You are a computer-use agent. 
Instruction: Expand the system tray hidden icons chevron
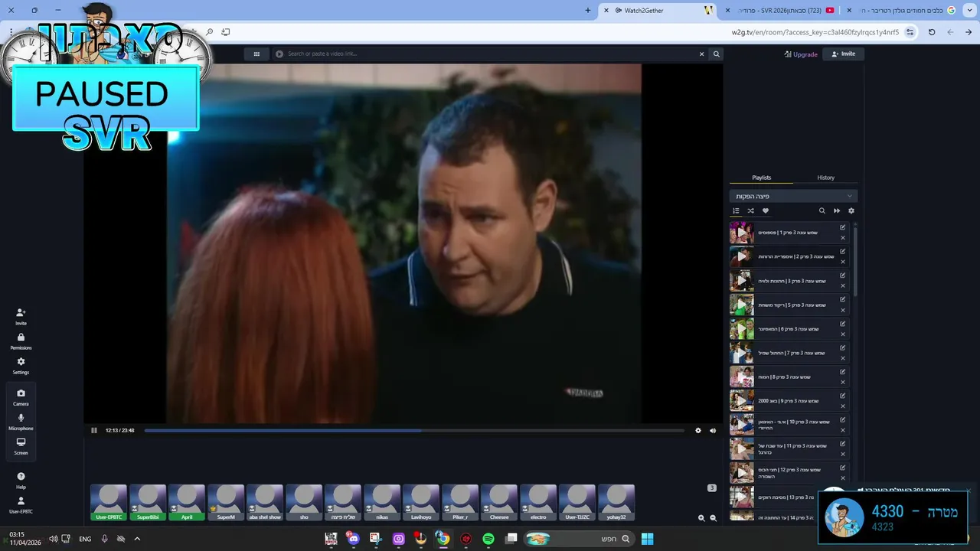point(137,539)
